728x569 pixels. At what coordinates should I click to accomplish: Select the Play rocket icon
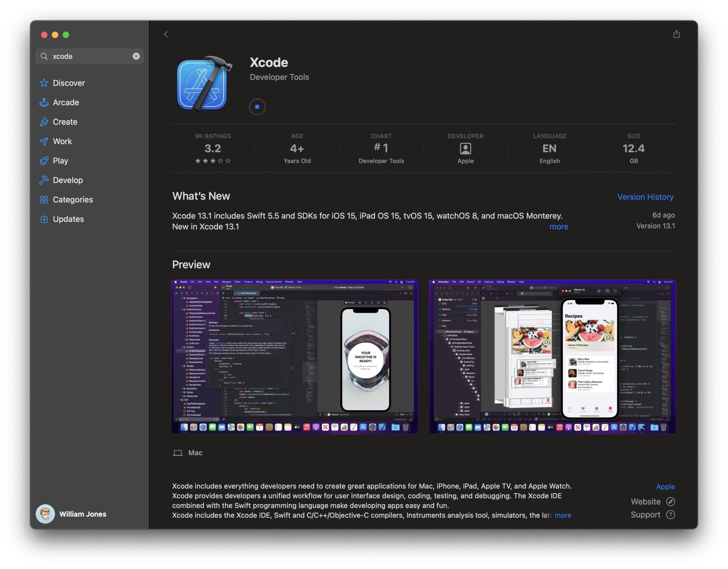pos(44,161)
